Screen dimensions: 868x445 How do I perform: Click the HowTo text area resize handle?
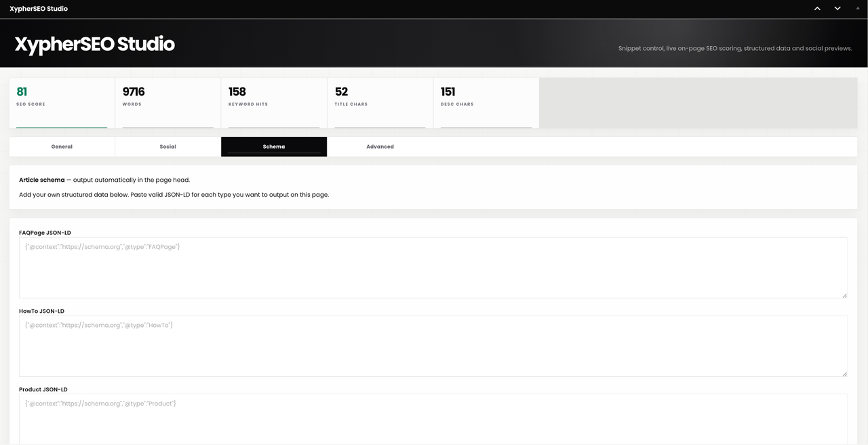[x=844, y=373]
